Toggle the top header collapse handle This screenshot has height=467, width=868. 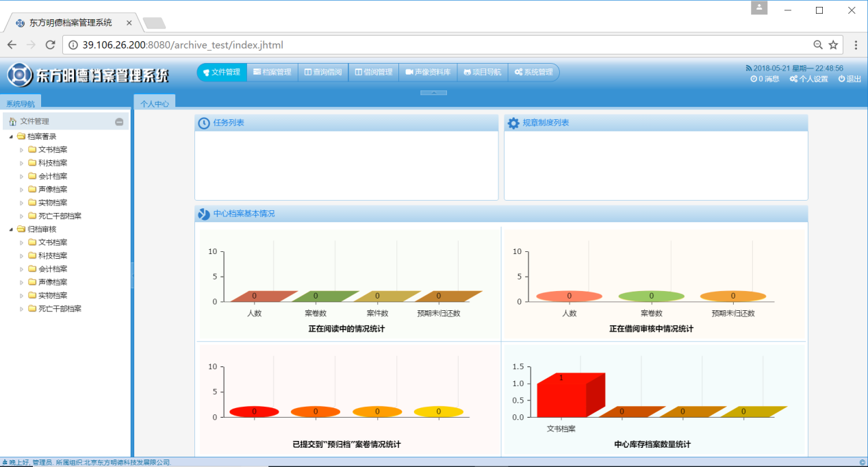tap(433, 92)
